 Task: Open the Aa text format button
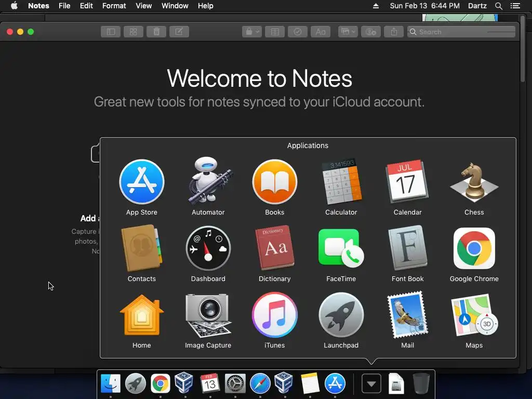[x=321, y=32]
